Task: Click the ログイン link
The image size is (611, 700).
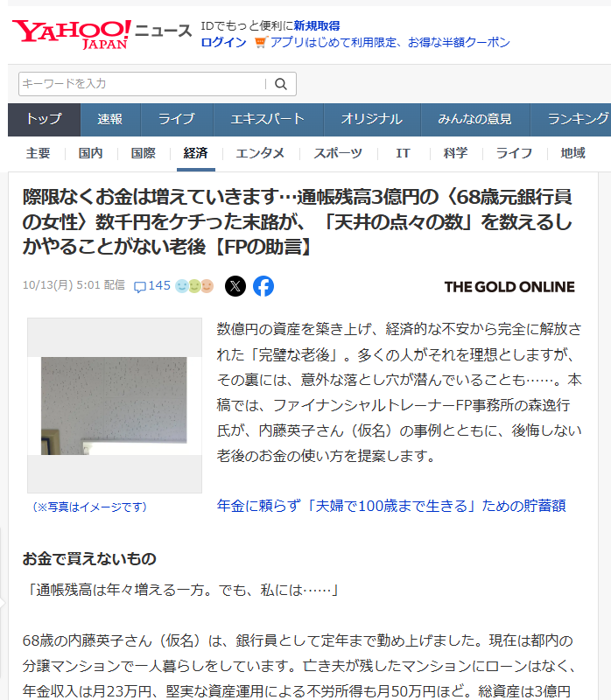Action: tap(223, 42)
